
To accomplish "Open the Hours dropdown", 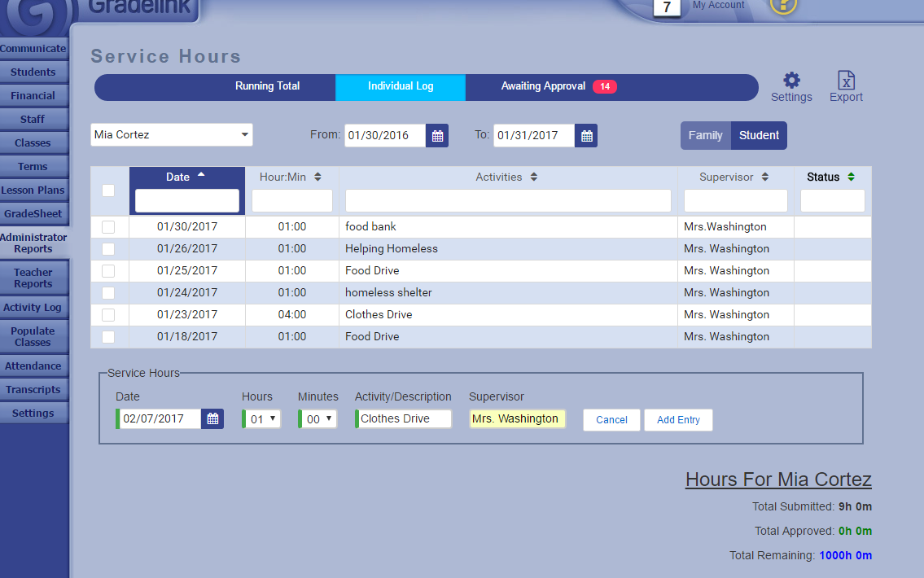I will pos(261,419).
